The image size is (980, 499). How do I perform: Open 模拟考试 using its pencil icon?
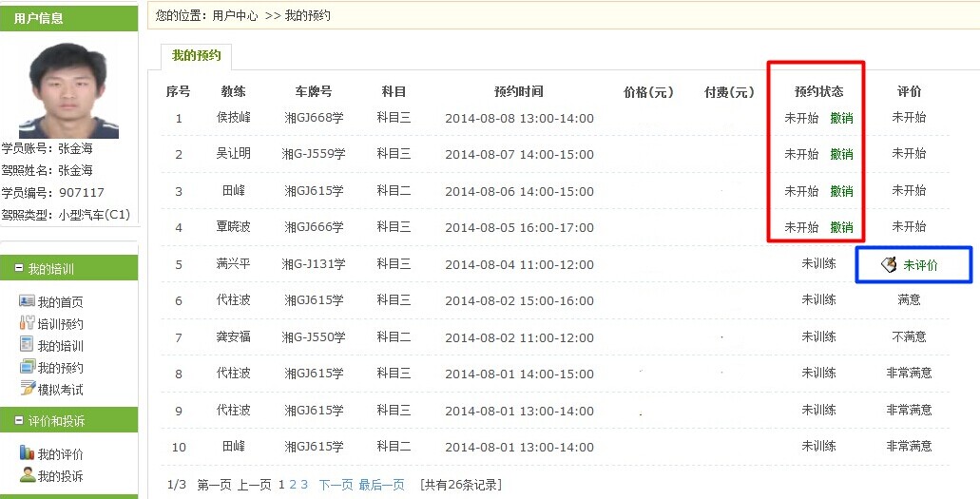pos(27,388)
